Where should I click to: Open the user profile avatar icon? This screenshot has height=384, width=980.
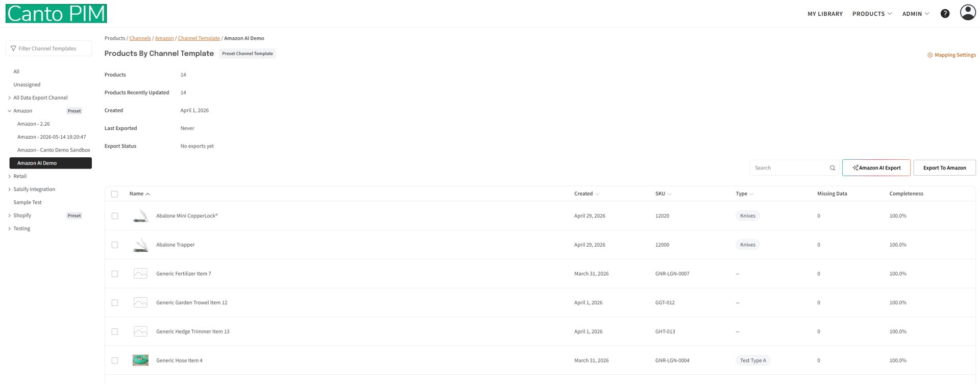(x=967, y=12)
